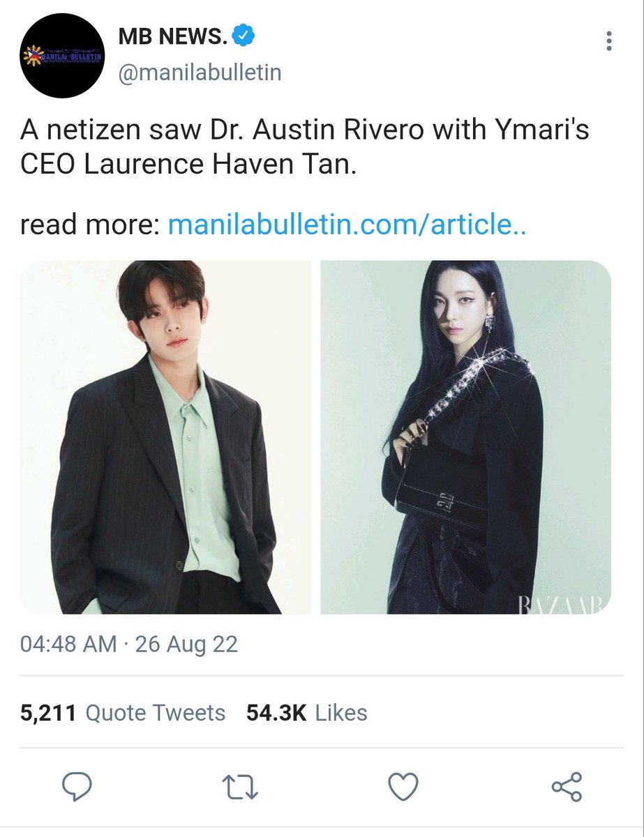Tap the blue verified badge
This screenshot has height=837, width=644.
pyautogui.click(x=242, y=36)
